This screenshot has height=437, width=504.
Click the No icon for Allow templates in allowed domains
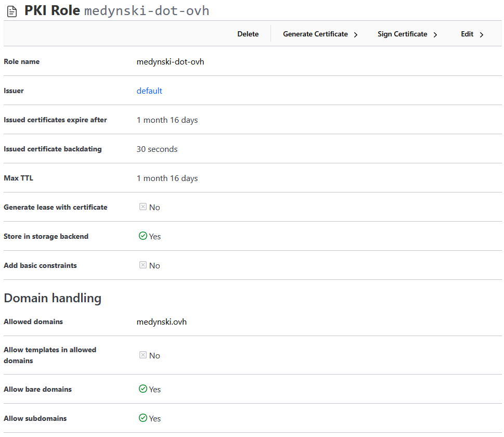click(x=143, y=355)
